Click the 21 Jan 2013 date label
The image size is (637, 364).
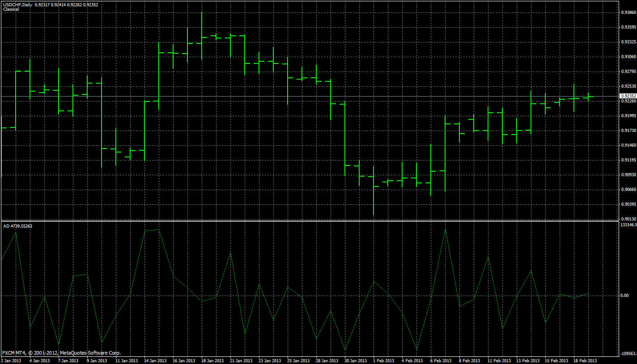[241, 361]
